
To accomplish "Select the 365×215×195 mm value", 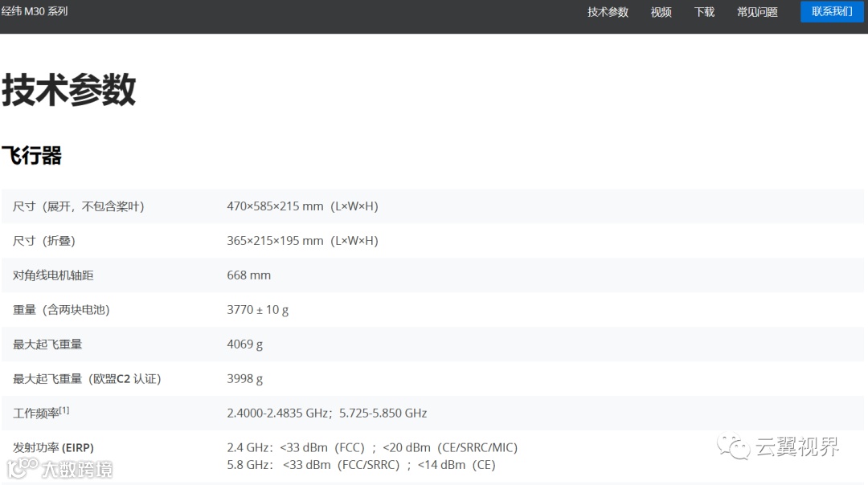I will tap(302, 241).
